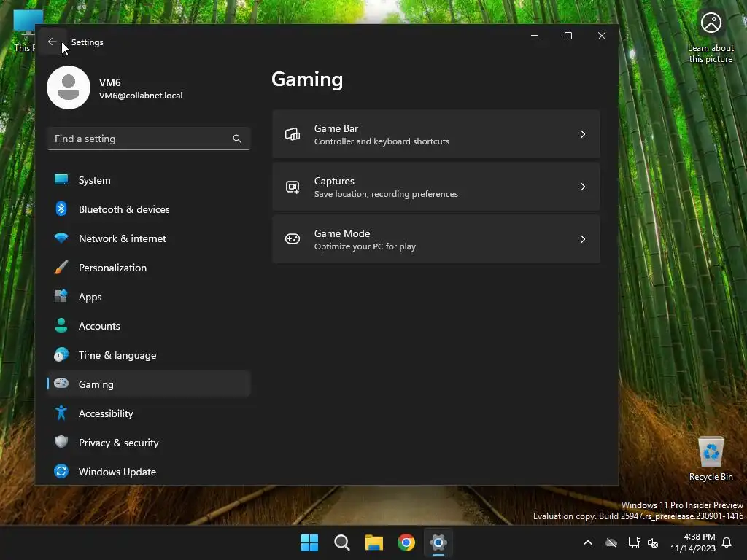Open System settings category
Screen dimensions: 747x560
pos(149,180)
